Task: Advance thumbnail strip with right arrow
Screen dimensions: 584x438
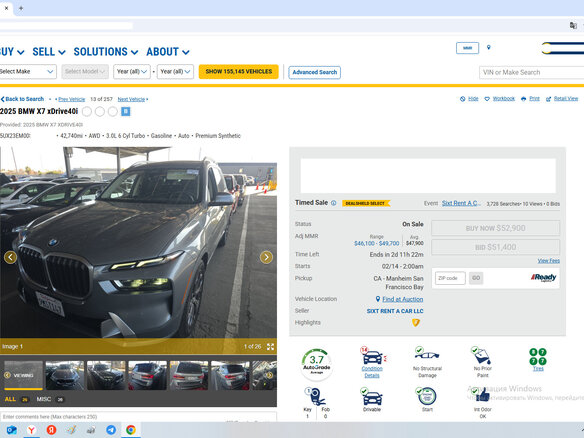Action: pyautogui.click(x=269, y=375)
